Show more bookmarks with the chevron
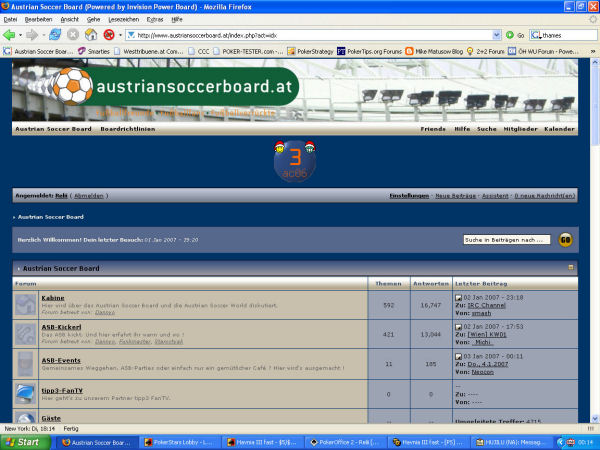This screenshot has height=450, width=600. coord(593,51)
